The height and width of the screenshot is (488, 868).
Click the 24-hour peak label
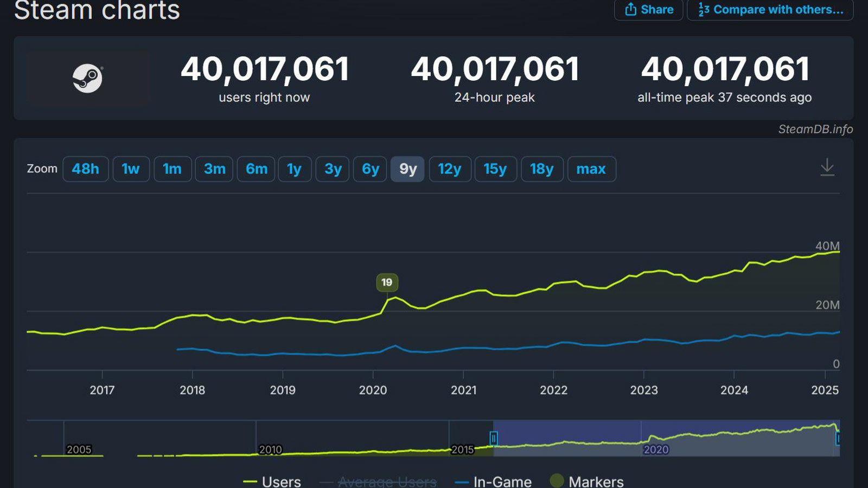point(495,98)
